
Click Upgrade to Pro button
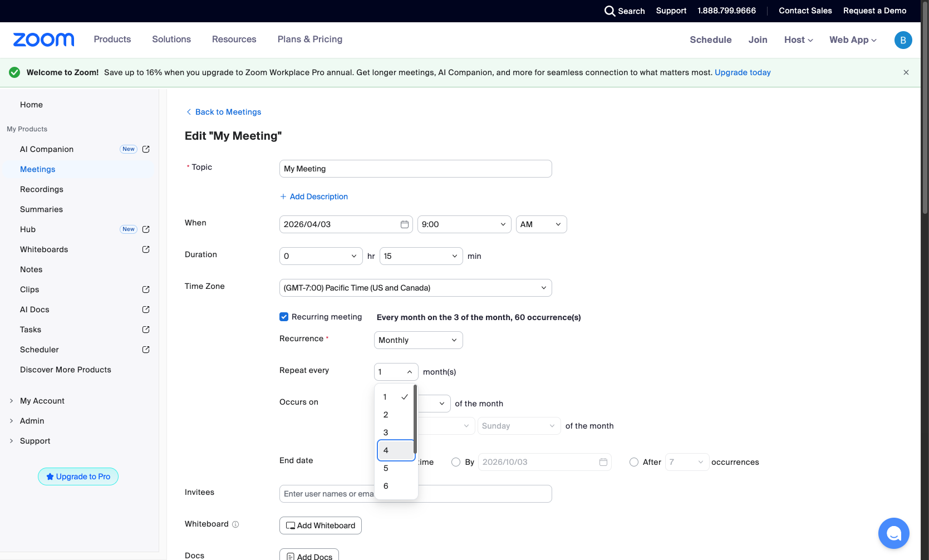(x=78, y=477)
